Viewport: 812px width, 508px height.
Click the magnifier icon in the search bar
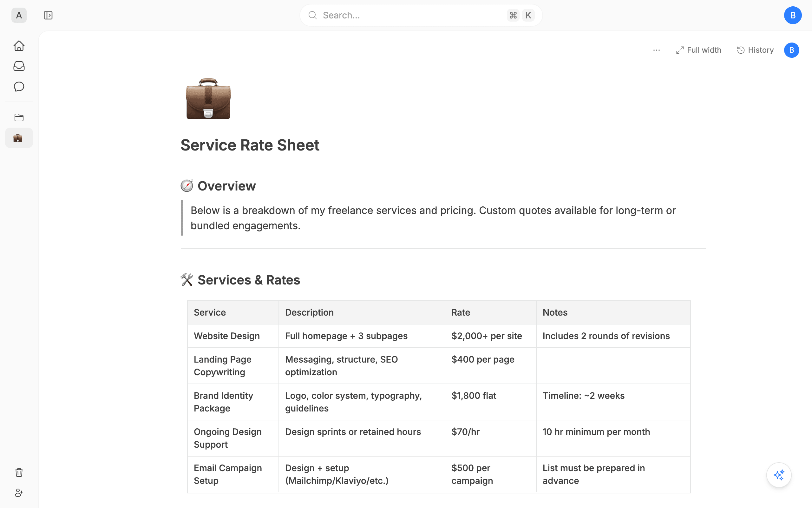pyautogui.click(x=312, y=15)
